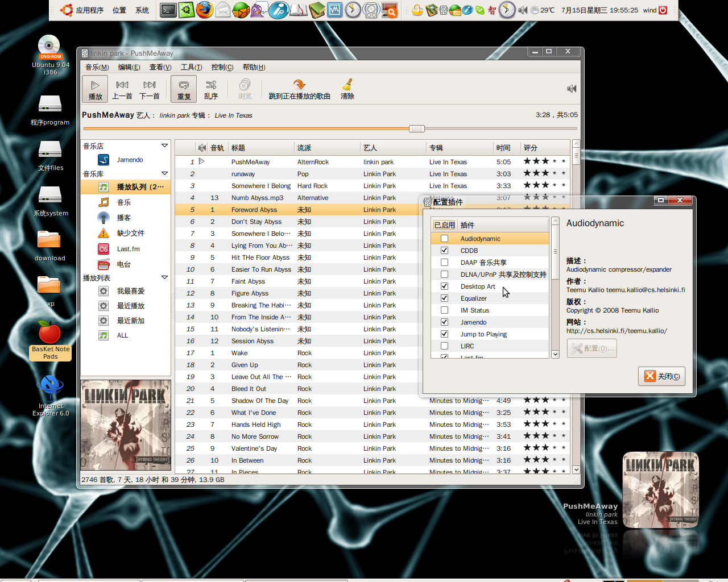The height and width of the screenshot is (582, 728).
Task: Click the song position slider handle
Action: [416, 128]
